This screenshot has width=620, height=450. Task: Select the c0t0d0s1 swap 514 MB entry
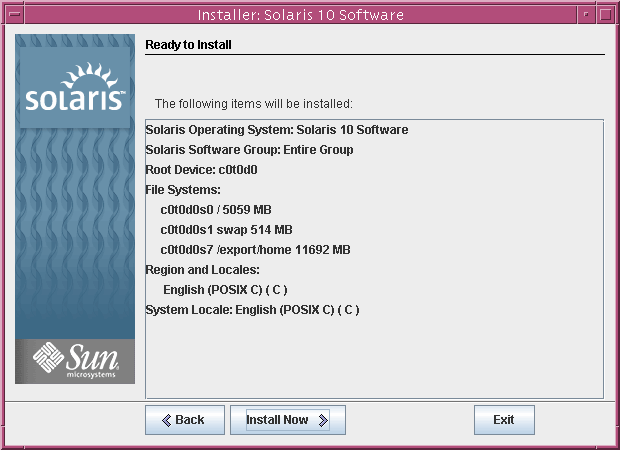[226, 230]
